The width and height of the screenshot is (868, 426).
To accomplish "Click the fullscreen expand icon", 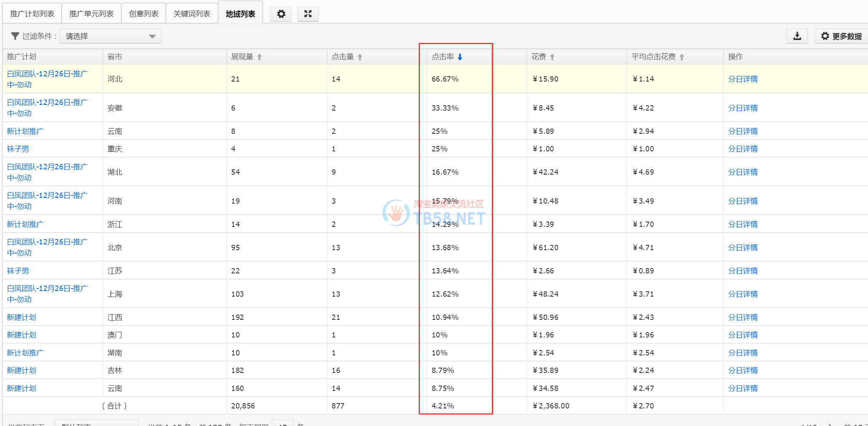I will 308,14.
